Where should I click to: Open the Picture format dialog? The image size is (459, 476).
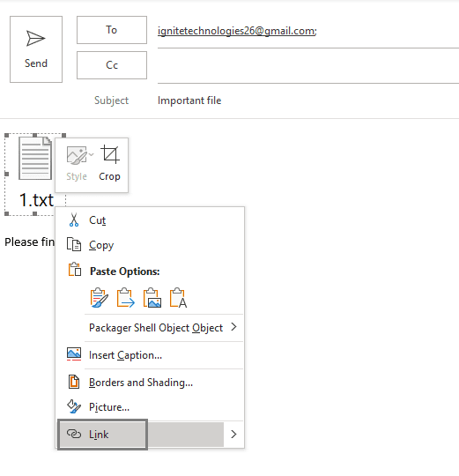click(x=150, y=407)
